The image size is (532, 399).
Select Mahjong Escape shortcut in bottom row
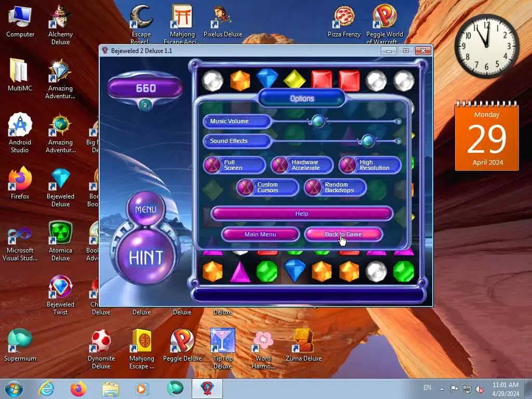click(x=141, y=349)
